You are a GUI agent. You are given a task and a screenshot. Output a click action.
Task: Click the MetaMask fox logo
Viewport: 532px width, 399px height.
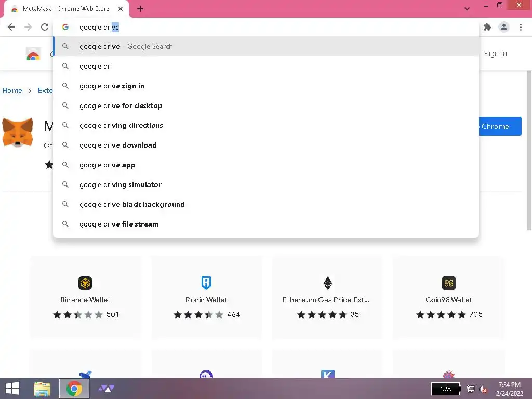(x=18, y=132)
